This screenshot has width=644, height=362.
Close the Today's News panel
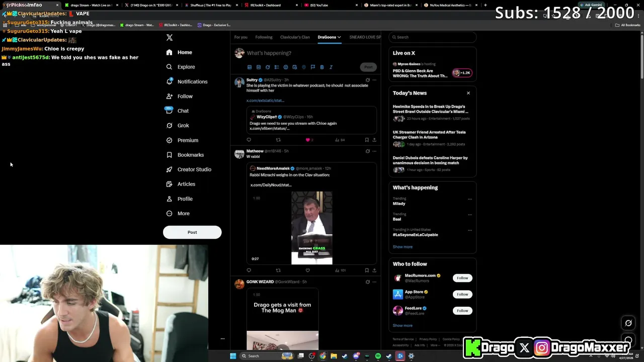coord(468,93)
